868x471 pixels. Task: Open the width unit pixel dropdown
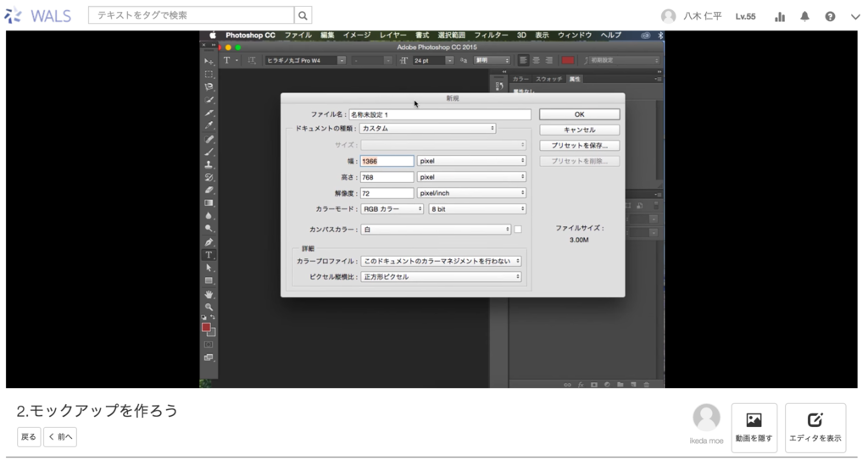tap(471, 161)
